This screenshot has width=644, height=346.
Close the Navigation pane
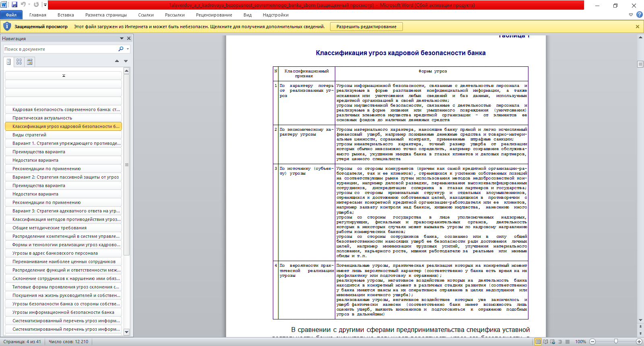(129, 39)
